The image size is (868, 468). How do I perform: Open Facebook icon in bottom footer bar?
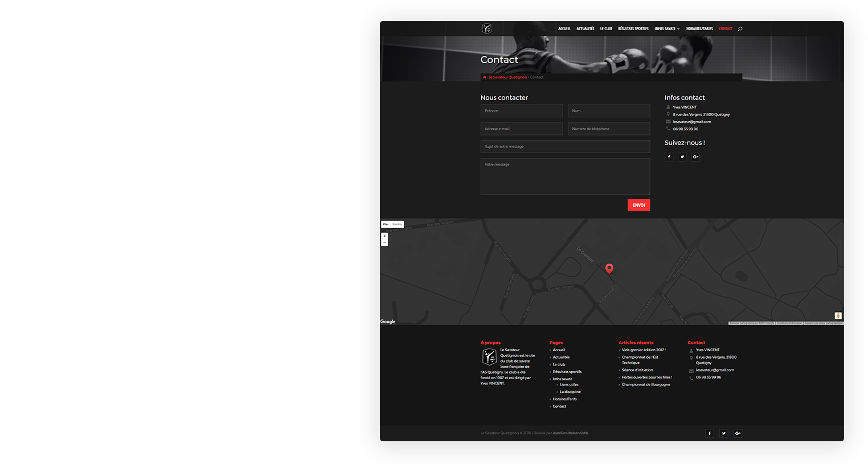click(x=710, y=433)
